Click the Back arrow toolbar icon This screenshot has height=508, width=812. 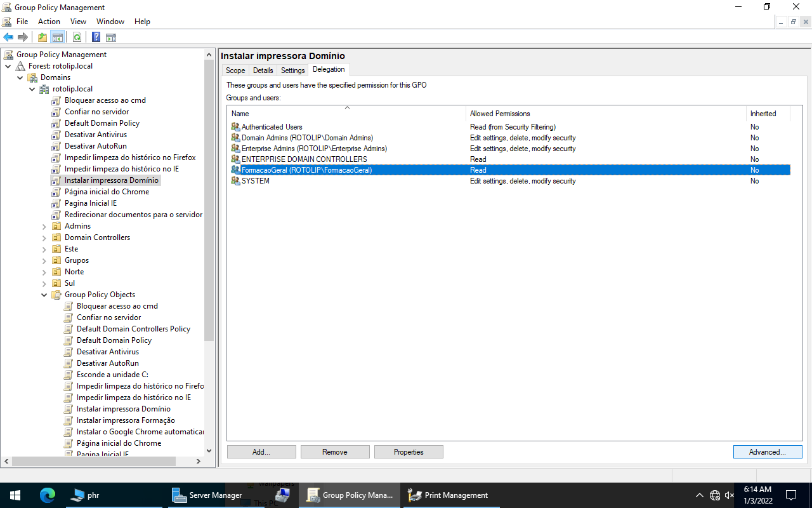(x=8, y=37)
